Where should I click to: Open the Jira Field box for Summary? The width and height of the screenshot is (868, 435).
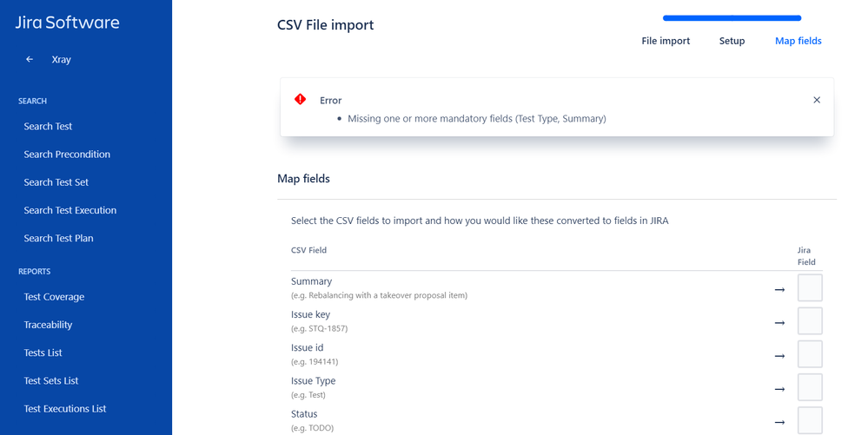pos(810,287)
